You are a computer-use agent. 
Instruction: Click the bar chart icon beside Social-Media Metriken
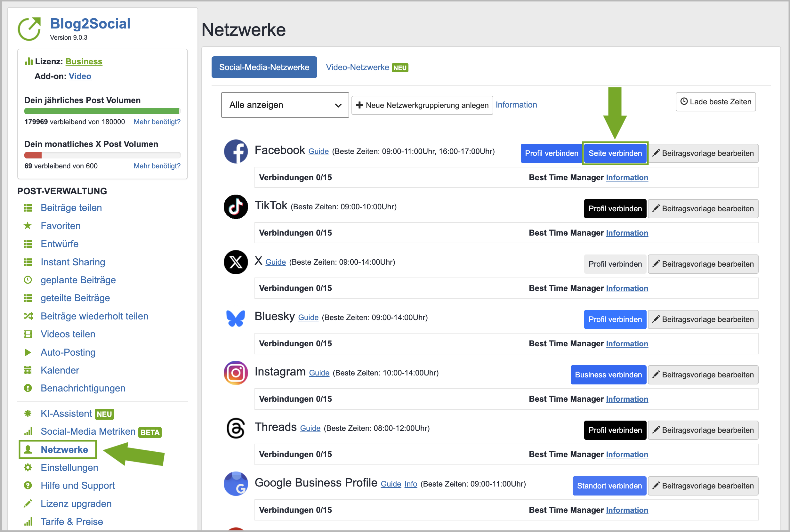click(x=28, y=431)
